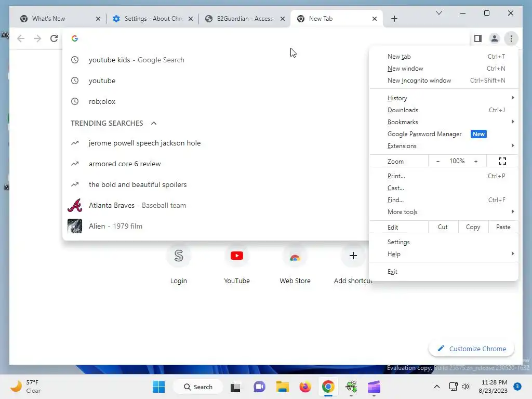Expand the Extensions submenu

444,146
